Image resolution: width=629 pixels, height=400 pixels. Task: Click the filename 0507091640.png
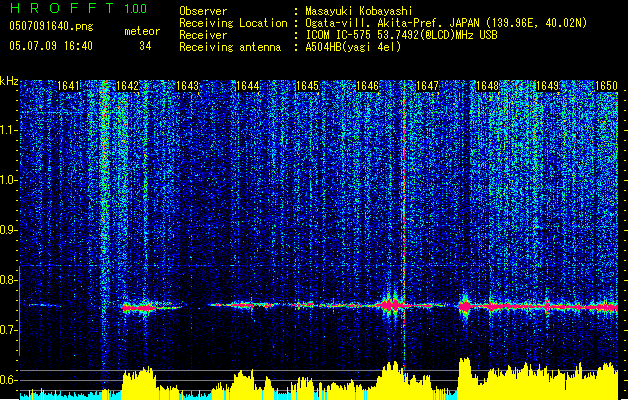pos(51,27)
